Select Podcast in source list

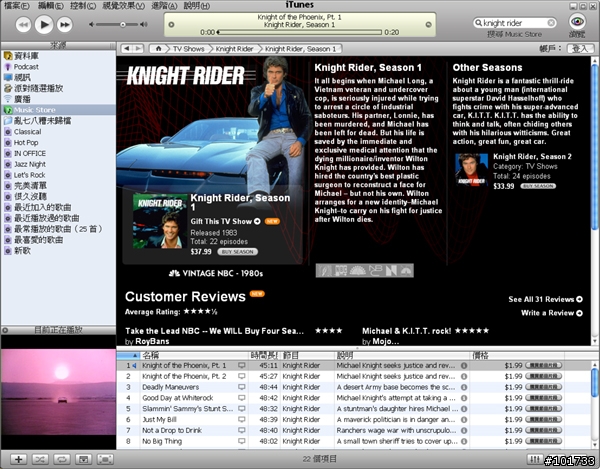58,67
